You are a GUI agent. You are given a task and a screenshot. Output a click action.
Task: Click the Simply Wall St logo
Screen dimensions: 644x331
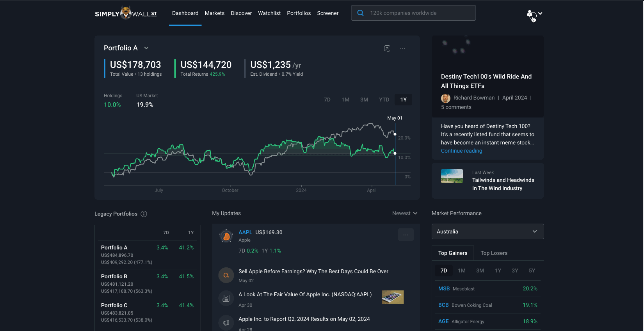[126, 13]
